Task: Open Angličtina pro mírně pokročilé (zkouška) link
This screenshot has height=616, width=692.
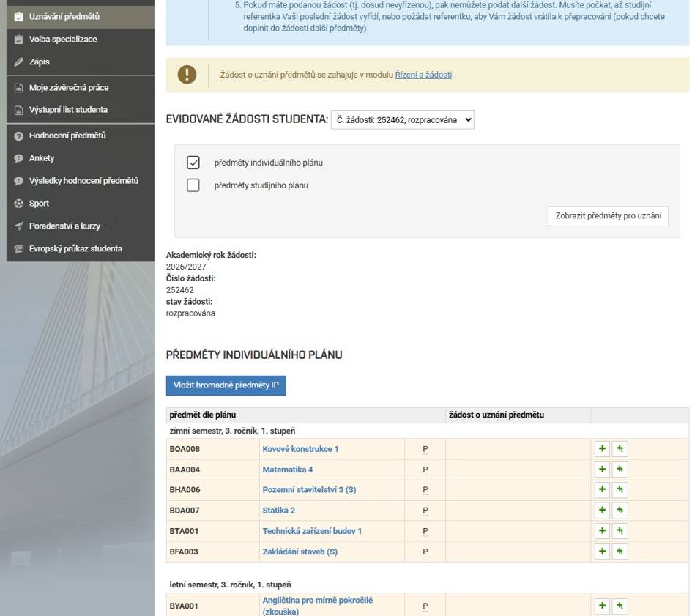Action: (x=318, y=606)
